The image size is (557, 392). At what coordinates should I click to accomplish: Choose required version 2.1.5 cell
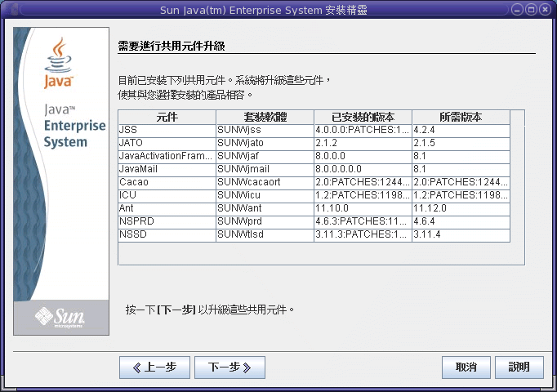[461, 144]
